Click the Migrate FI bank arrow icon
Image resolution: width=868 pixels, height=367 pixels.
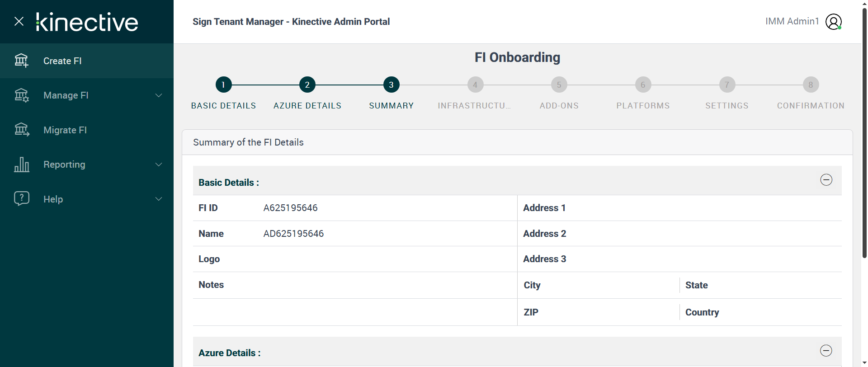click(21, 130)
